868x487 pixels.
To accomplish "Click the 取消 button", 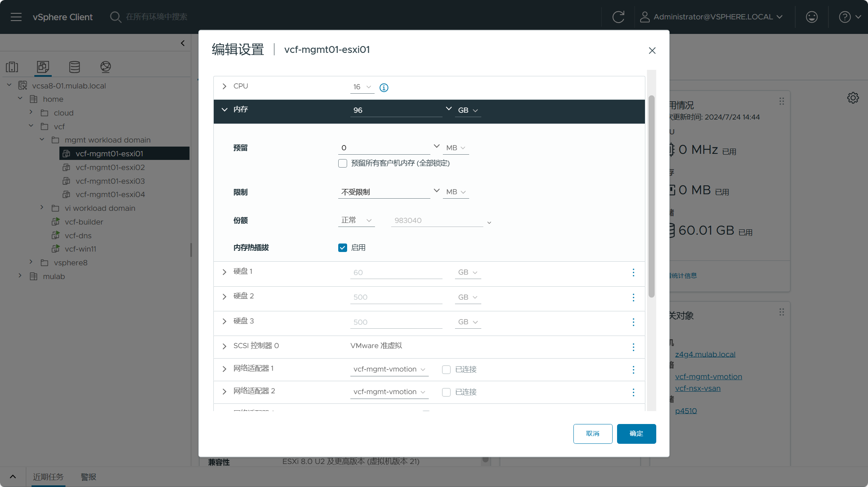I will tap(592, 433).
